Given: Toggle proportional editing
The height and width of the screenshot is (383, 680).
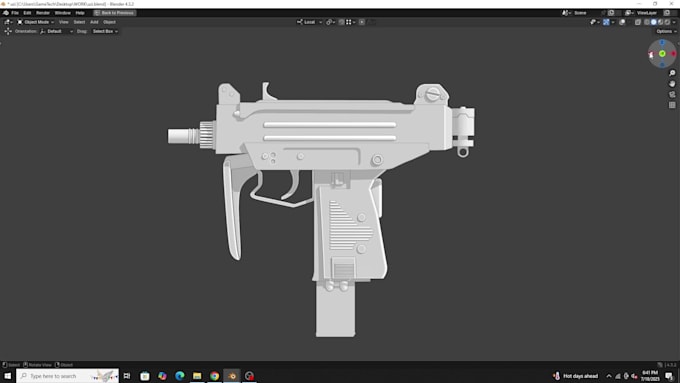Looking at the screenshot, I should click(x=362, y=22).
